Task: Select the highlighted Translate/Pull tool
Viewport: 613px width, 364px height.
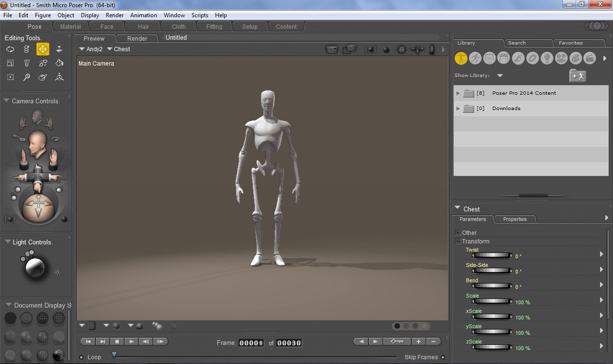Action: tap(43, 49)
